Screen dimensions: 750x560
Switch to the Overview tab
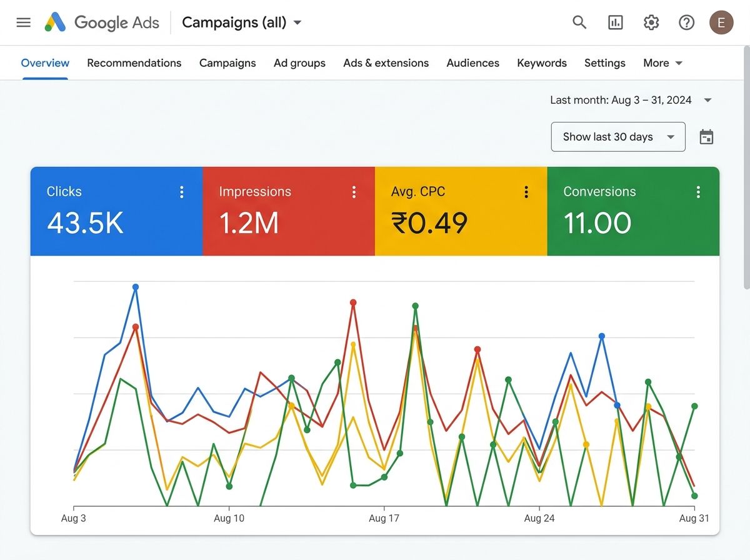(45, 63)
